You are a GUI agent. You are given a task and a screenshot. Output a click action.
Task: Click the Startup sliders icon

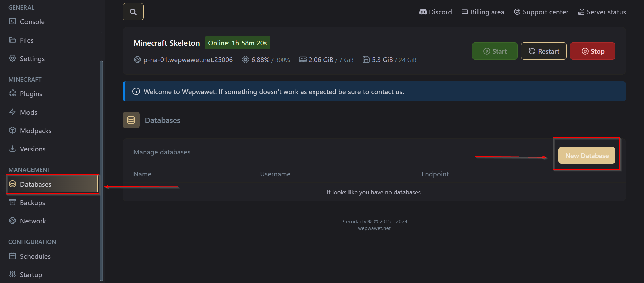12,274
